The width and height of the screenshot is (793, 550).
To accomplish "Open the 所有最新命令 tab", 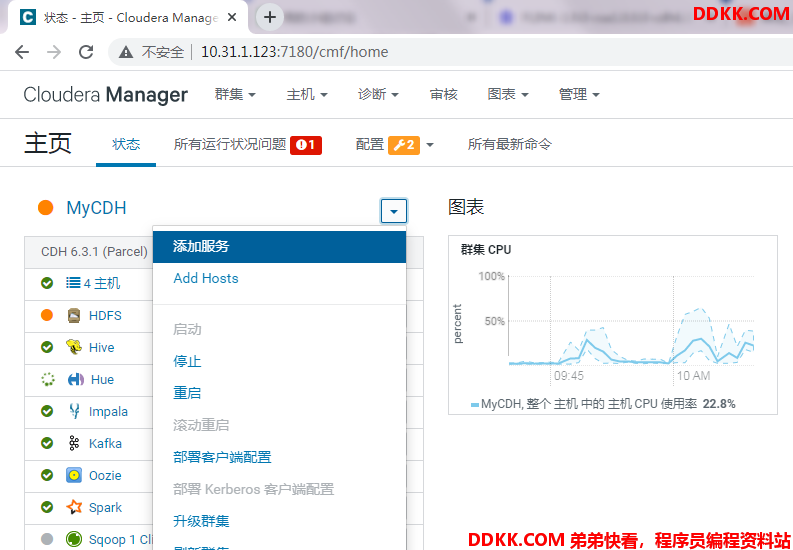I will click(510, 145).
